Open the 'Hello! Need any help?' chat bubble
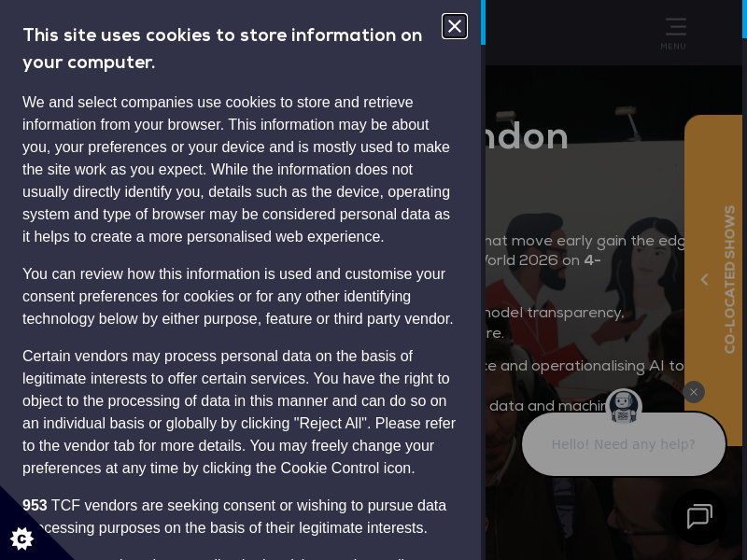This screenshot has width=747, height=560. (623, 444)
